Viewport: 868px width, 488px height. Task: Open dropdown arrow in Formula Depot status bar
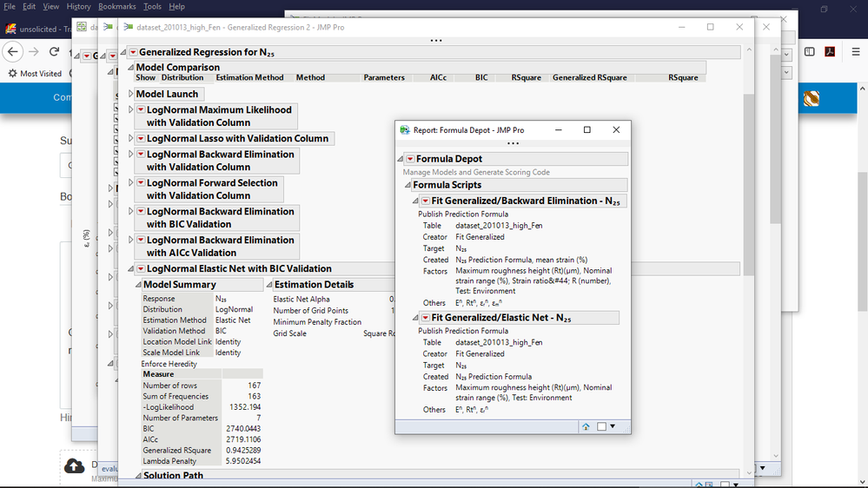click(x=613, y=426)
